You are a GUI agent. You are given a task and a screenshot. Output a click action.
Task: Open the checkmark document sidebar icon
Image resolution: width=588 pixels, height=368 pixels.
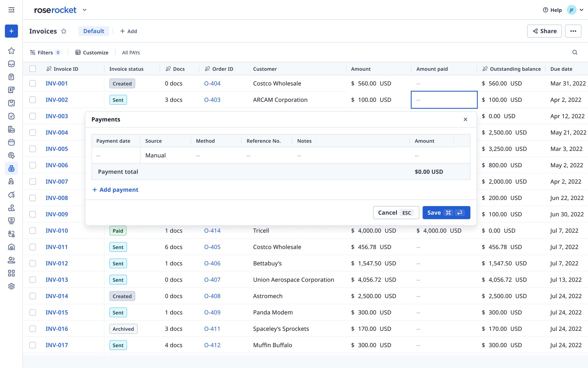[11, 116]
